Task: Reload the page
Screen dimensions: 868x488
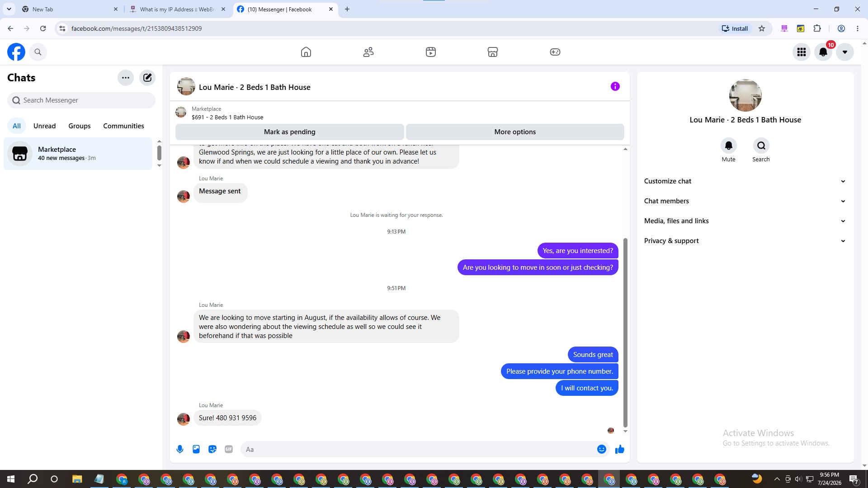Action: tap(43, 28)
